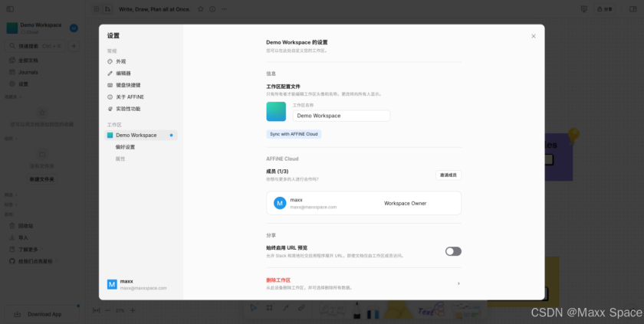The image size is (644, 324).
Task: Open the maxx account at settings sidebar bottom
Action: [x=140, y=284]
